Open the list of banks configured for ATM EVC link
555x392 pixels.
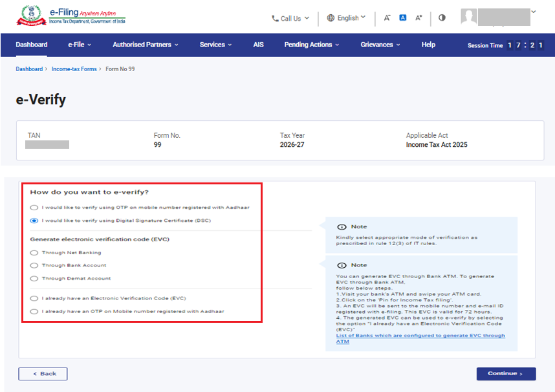[x=420, y=338]
